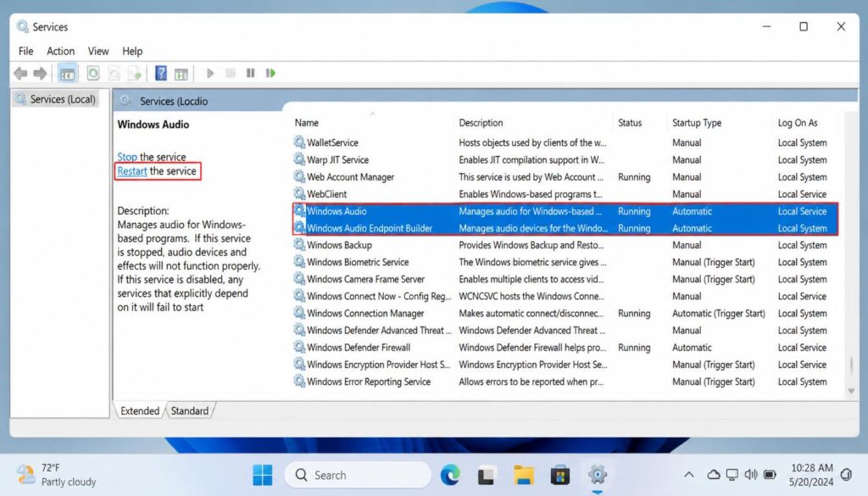This screenshot has width=868, height=496.
Task: Open the Task View taskbar icon
Action: (486, 476)
